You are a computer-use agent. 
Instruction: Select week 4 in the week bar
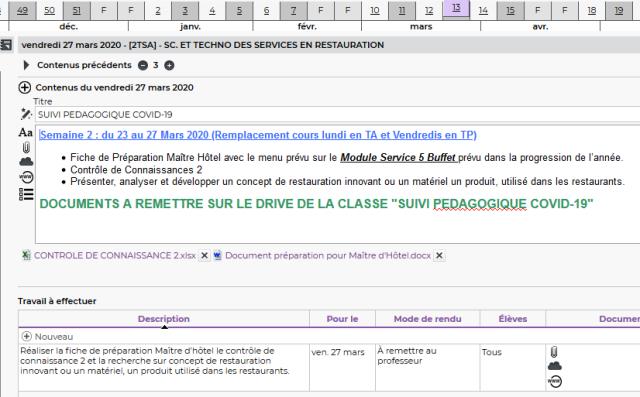212,10
